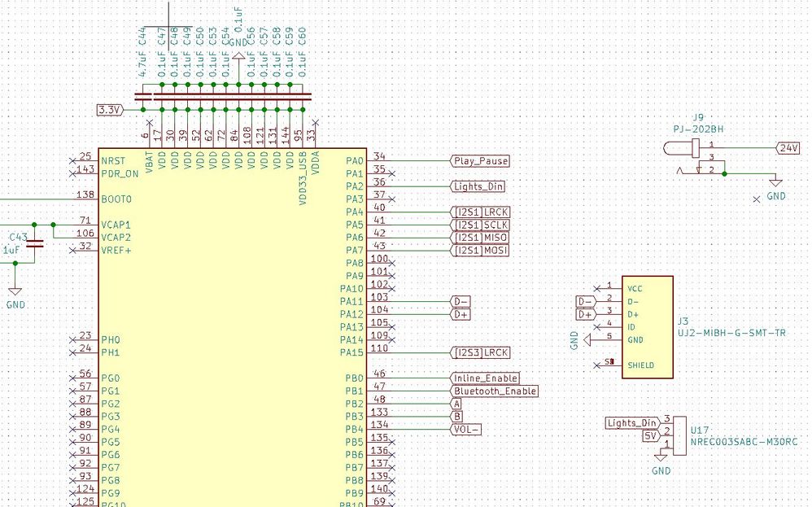Click the no-connect flag on PG0 pin 56

[72, 378]
